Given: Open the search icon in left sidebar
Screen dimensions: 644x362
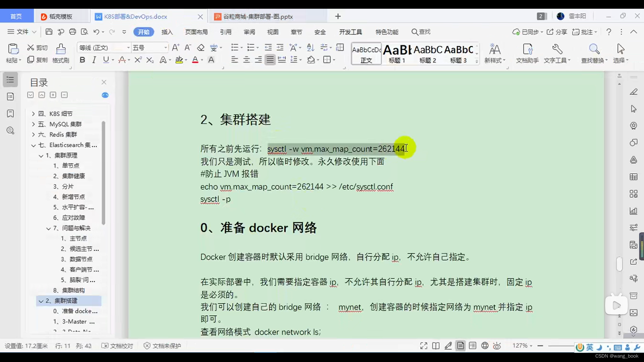Looking at the screenshot, I should (x=10, y=131).
